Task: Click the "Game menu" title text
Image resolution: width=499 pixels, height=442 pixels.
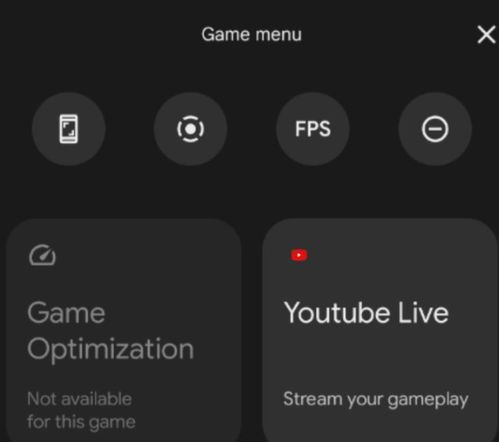Action: 251,34
